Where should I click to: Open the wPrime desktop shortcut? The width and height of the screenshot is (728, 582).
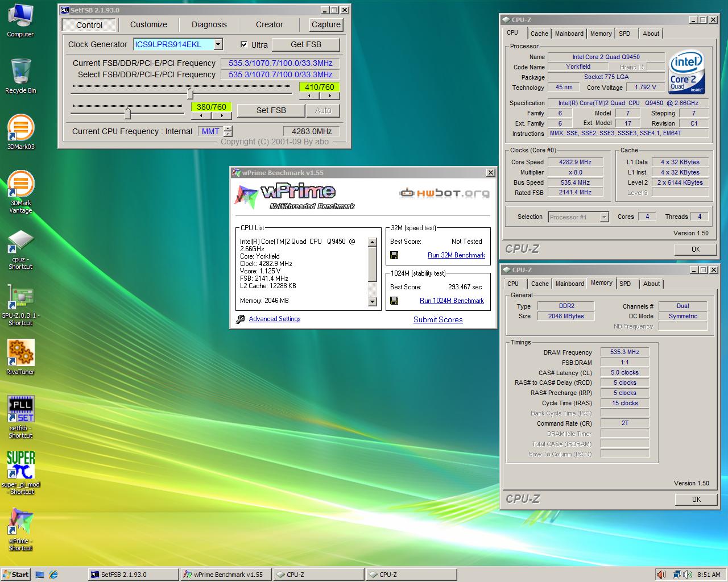(20, 529)
